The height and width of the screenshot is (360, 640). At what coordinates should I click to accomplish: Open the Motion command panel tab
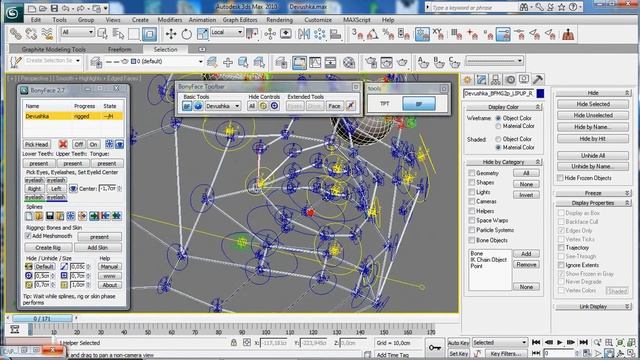(510, 80)
